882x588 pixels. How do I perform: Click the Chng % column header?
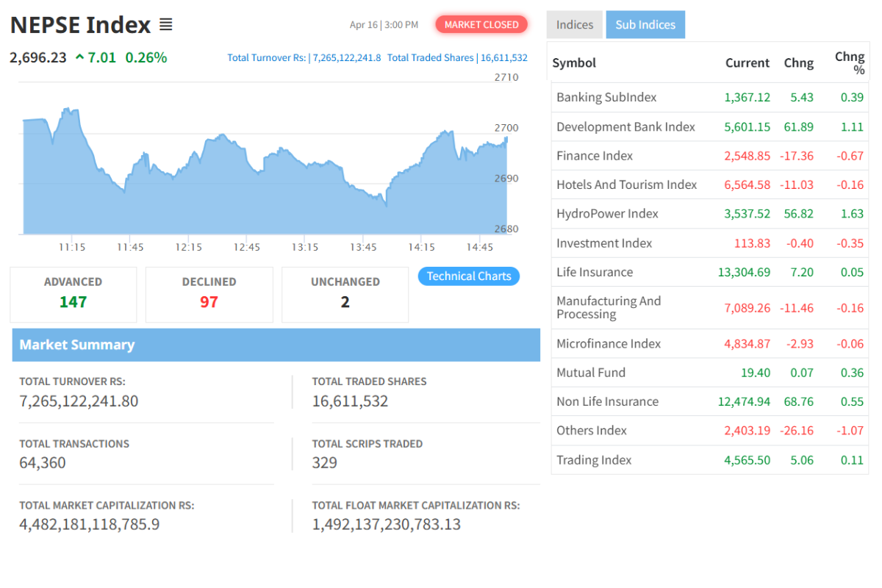[850, 63]
